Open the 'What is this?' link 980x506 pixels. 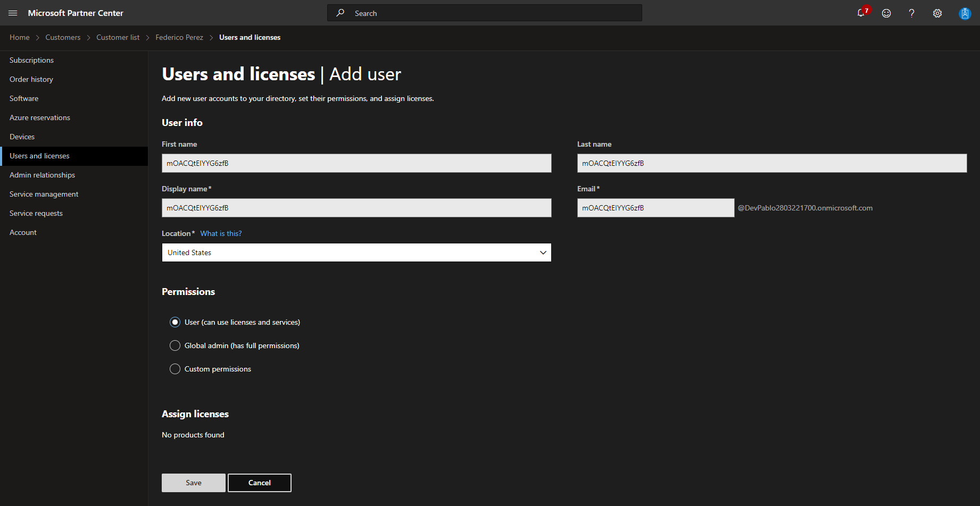(x=221, y=233)
